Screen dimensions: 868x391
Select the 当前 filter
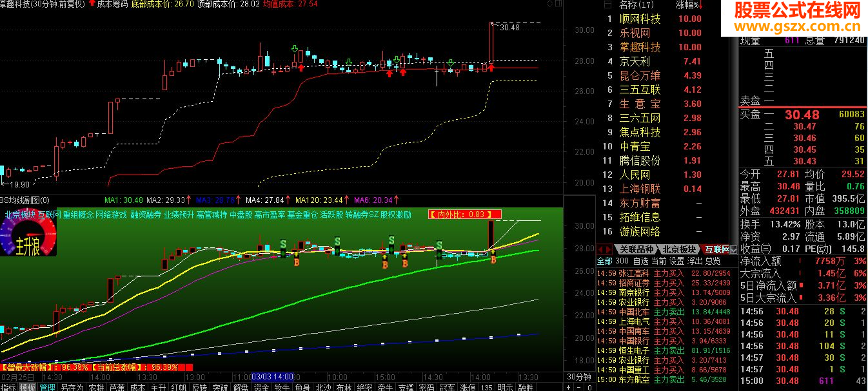pyautogui.click(x=659, y=261)
